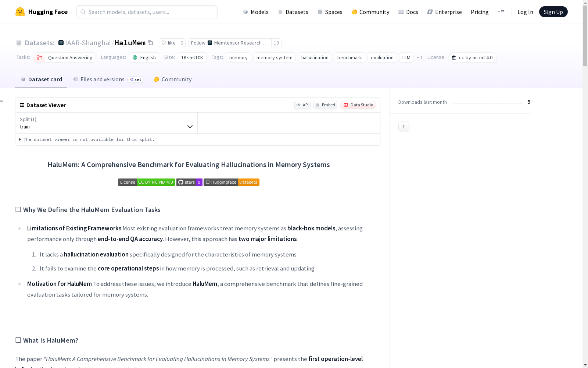Click the dataset icon beside the "Datasets:" label

click(19, 43)
